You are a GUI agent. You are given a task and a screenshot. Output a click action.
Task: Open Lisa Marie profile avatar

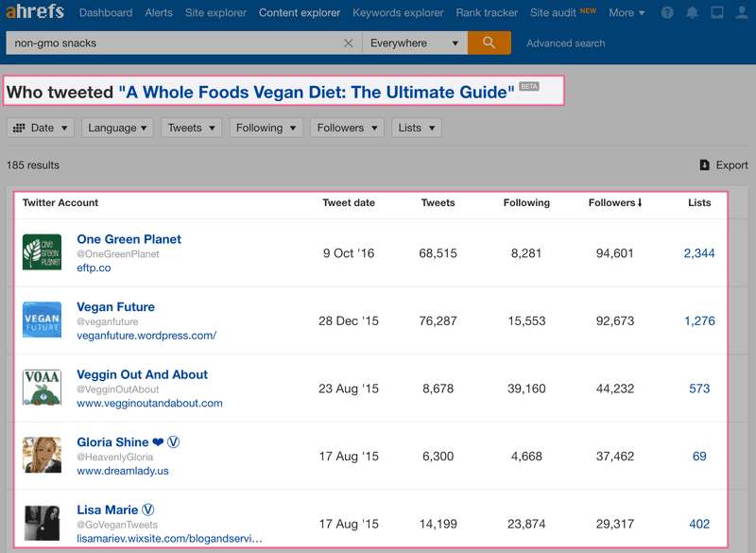[x=42, y=523]
